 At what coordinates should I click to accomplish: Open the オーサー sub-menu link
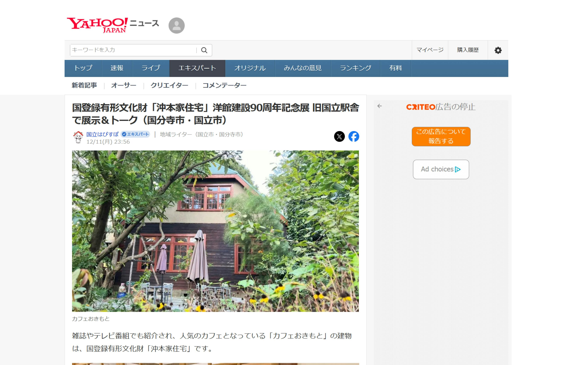click(124, 85)
